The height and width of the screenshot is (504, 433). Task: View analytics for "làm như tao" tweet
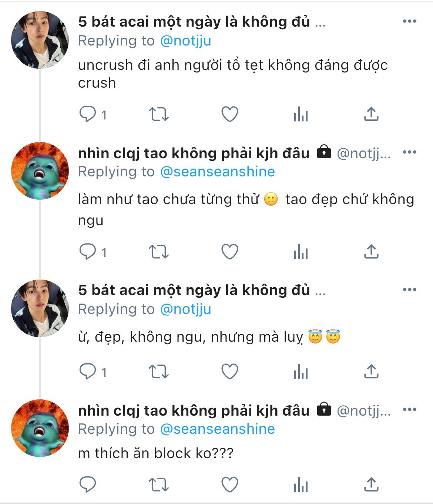(301, 253)
